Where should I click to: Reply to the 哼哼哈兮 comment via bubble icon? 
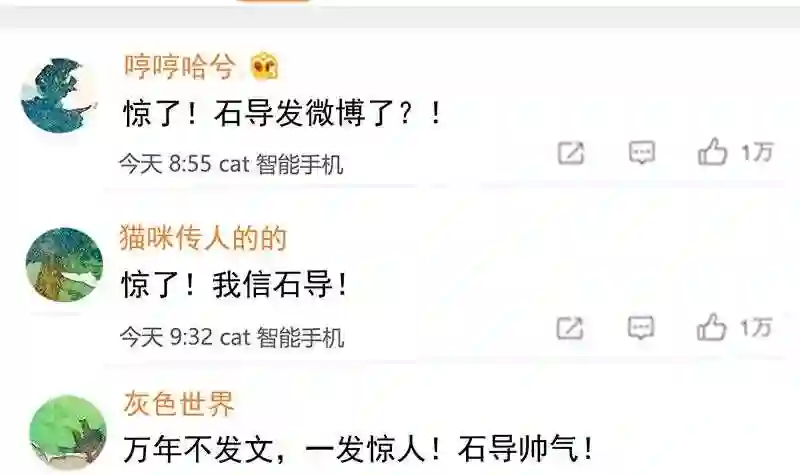(x=641, y=153)
